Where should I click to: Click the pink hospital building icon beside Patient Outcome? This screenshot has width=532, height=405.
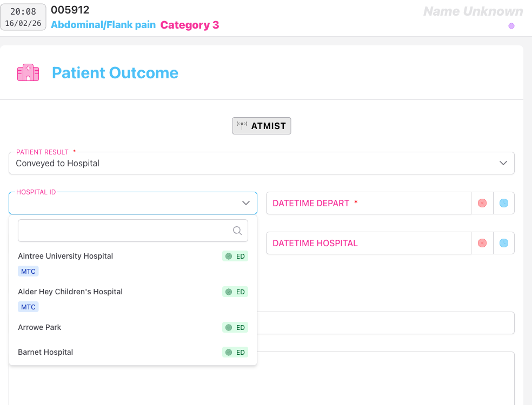(x=28, y=72)
